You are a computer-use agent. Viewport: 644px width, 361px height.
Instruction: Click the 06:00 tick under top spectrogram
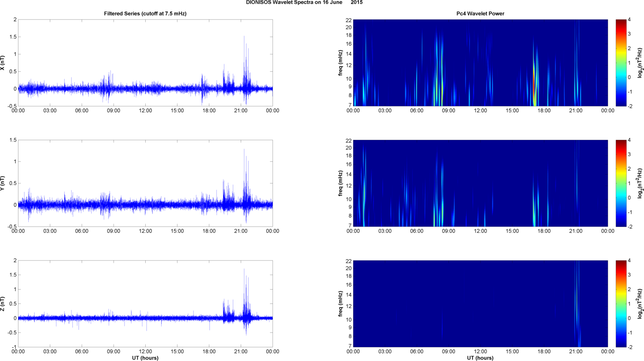[x=417, y=111]
